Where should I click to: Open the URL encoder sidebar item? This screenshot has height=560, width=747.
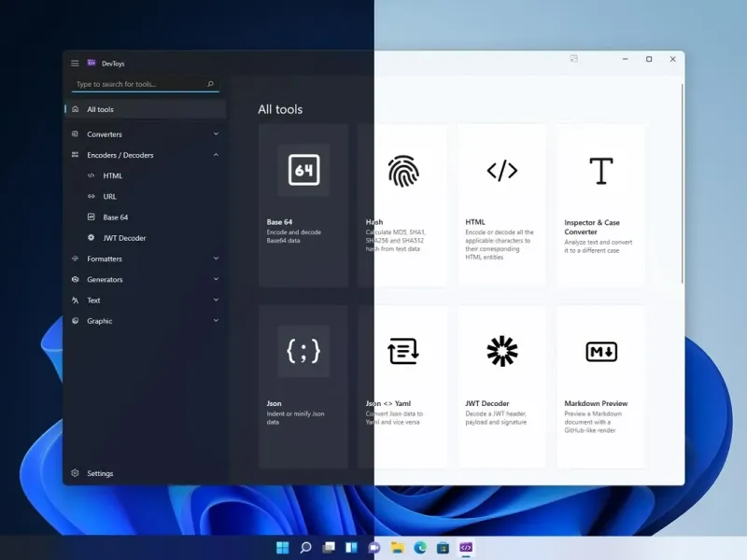pos(146,197)
